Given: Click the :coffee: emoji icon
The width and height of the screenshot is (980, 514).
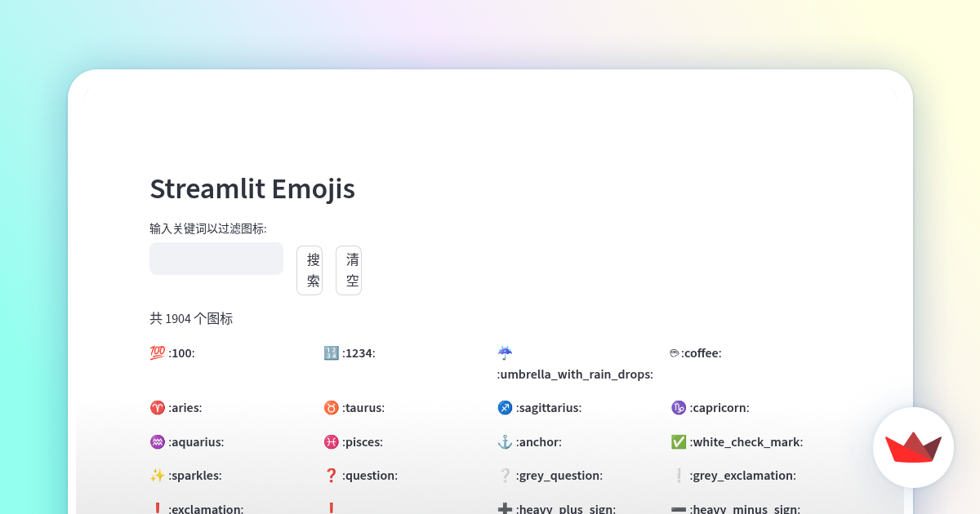Looking at the screenshot, I should point(674,352).
